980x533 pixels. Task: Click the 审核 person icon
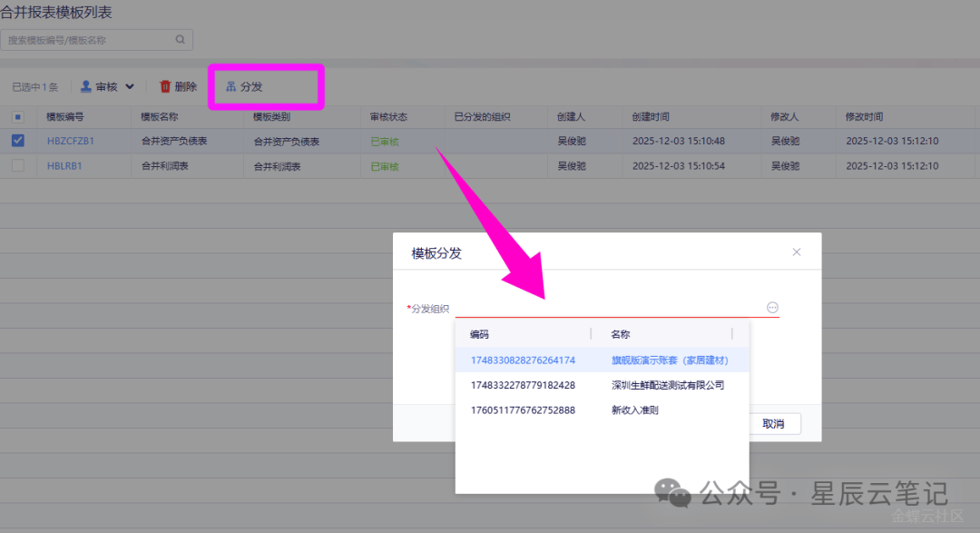point(86,86)
